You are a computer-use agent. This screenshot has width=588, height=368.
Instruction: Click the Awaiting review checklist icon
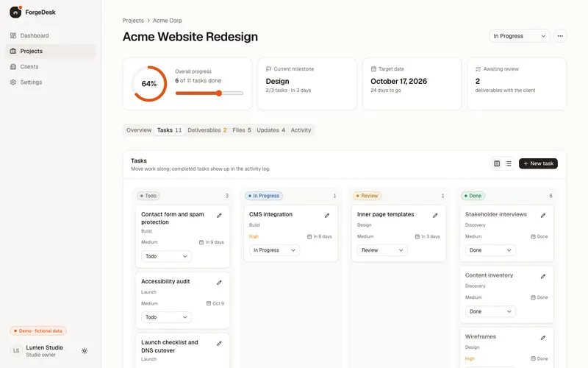(x=478, y=69)
